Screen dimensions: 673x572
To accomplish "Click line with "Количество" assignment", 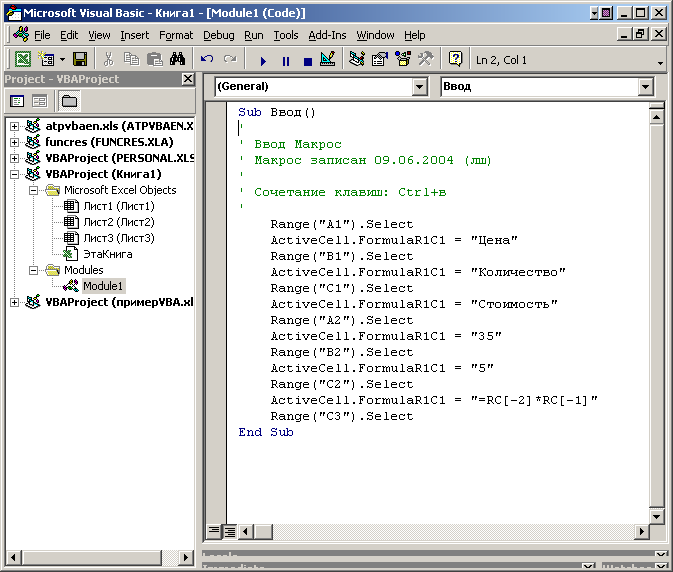I will 418,272.
